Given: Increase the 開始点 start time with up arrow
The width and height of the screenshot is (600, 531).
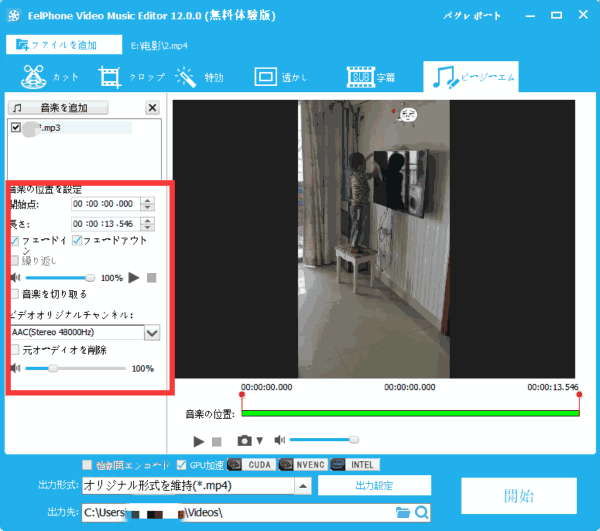Looking at the screenshot, I should (148, 200).
